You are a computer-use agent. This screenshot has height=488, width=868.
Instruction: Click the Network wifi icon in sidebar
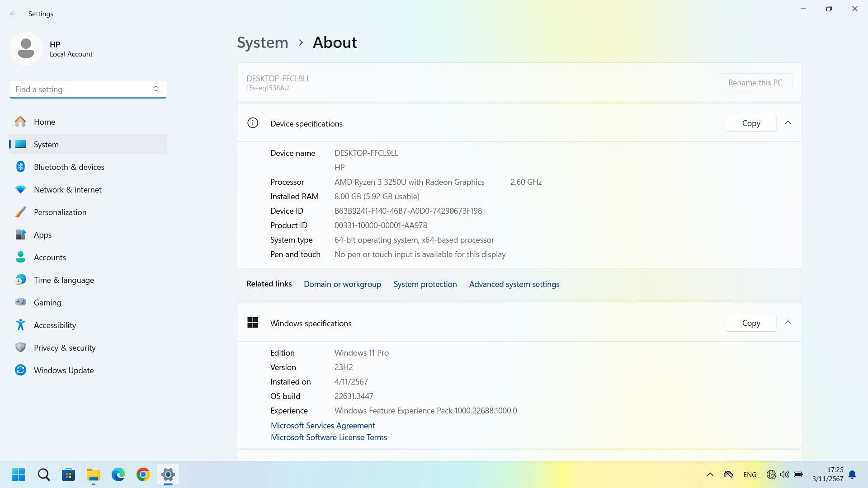(20, 189)
